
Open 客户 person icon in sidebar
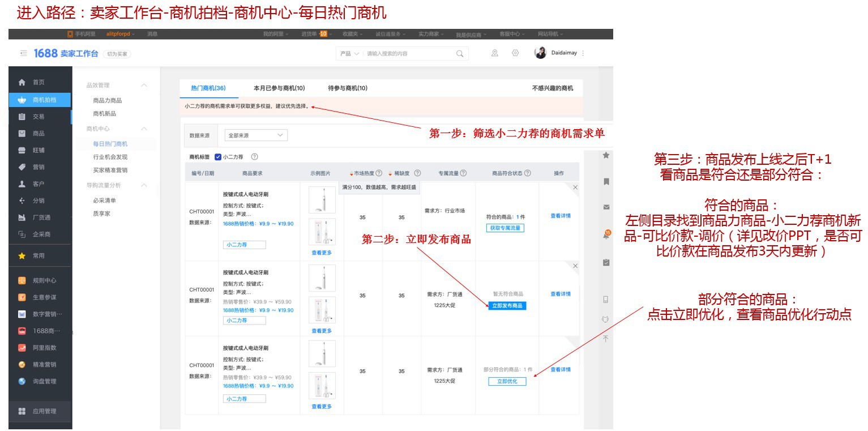coord(22,184)
